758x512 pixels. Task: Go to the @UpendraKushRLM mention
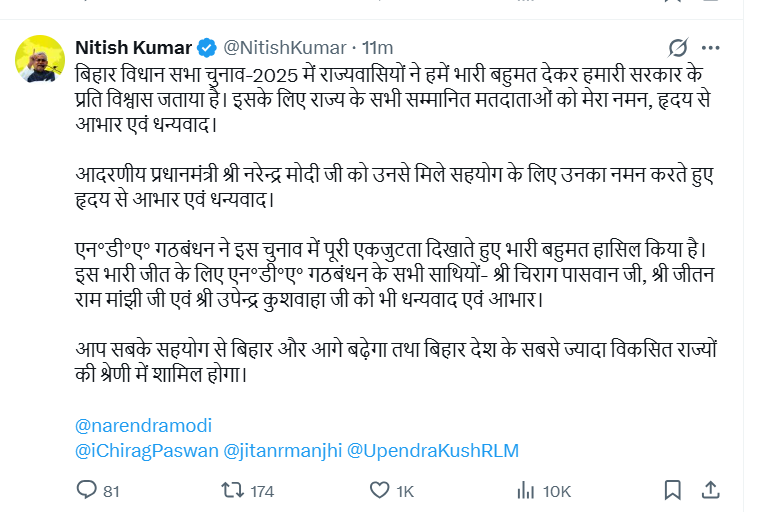click(433, 450)
